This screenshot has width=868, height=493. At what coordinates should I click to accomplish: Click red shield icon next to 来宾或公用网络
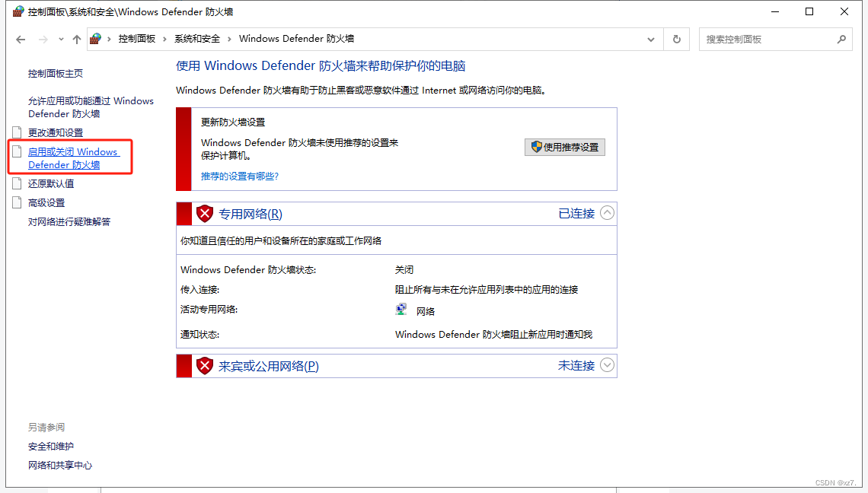point(205,366)
